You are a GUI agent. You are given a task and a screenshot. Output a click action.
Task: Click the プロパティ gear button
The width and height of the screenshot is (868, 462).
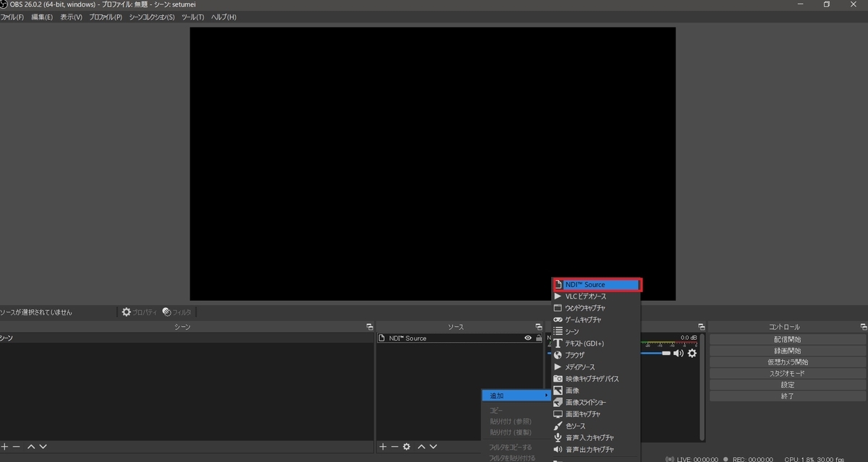click(x=139, y=312)
